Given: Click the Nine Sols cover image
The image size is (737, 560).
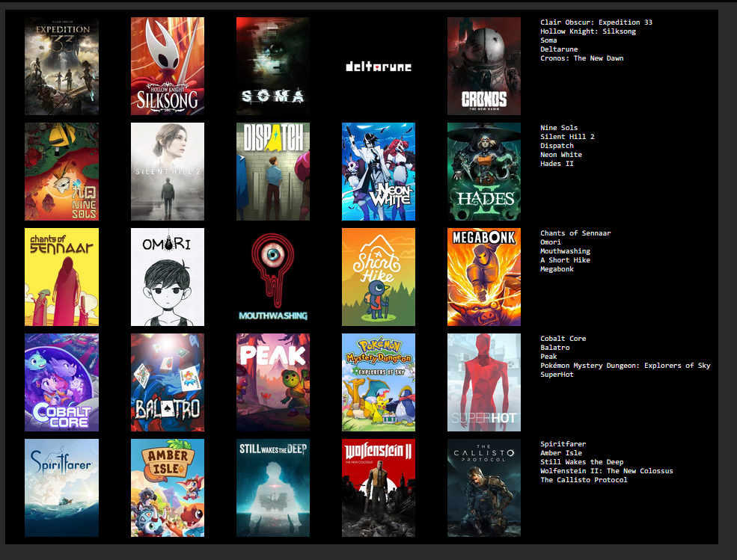Looking at the screenshot, I should tap(61, 172).
